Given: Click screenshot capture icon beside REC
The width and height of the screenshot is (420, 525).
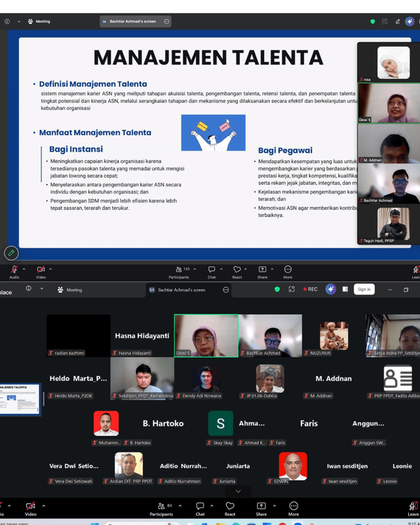Looking at the screenshot, I should (x=291, y=289).
